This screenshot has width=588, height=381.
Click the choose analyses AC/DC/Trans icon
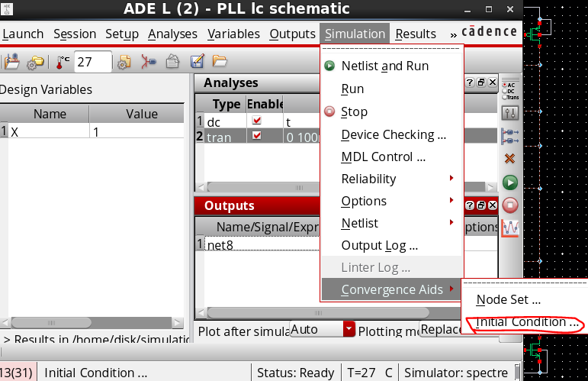click(510, 90)
